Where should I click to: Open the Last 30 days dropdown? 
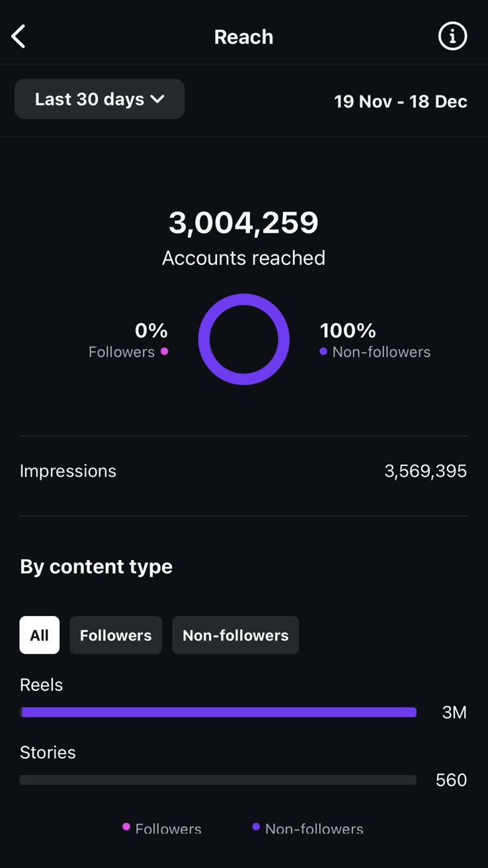tap(99, 99)
